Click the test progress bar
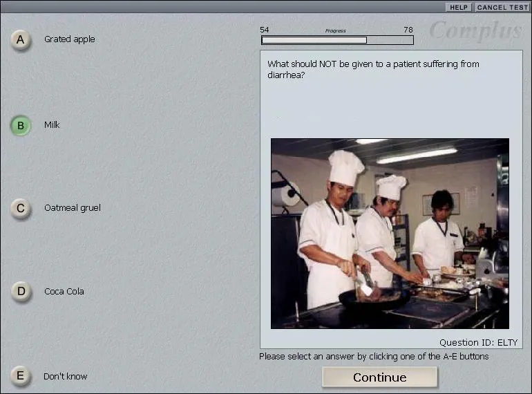This screenshot has width=532, height=394. (337, 40)
